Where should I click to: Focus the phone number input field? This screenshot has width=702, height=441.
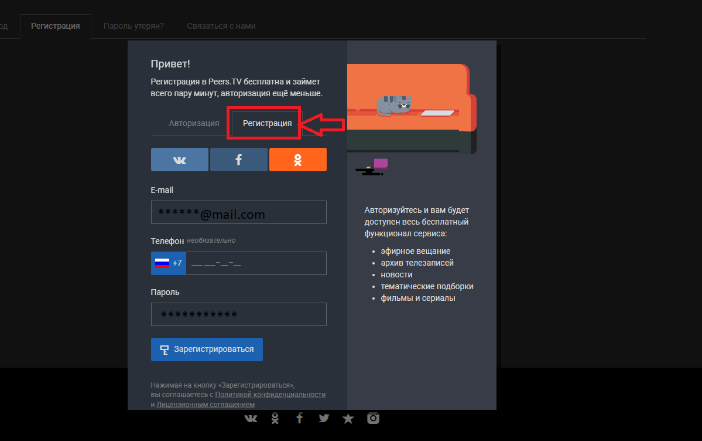point(256,263)
